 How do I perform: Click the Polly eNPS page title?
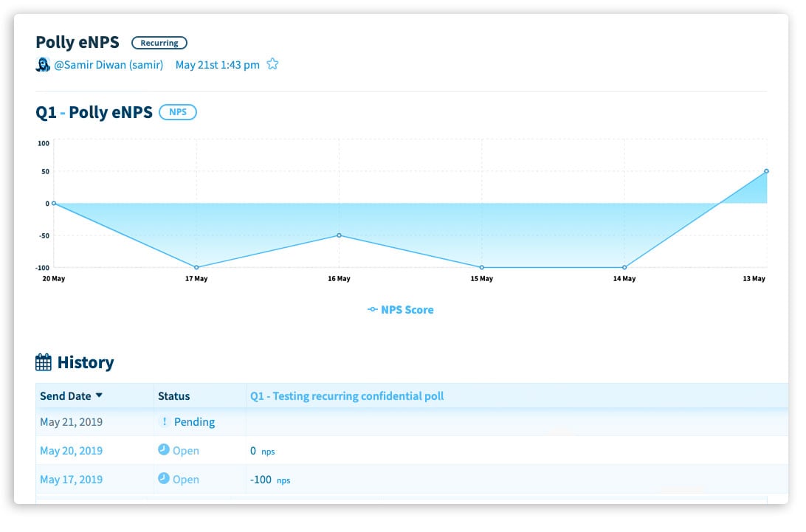[77, 42]
